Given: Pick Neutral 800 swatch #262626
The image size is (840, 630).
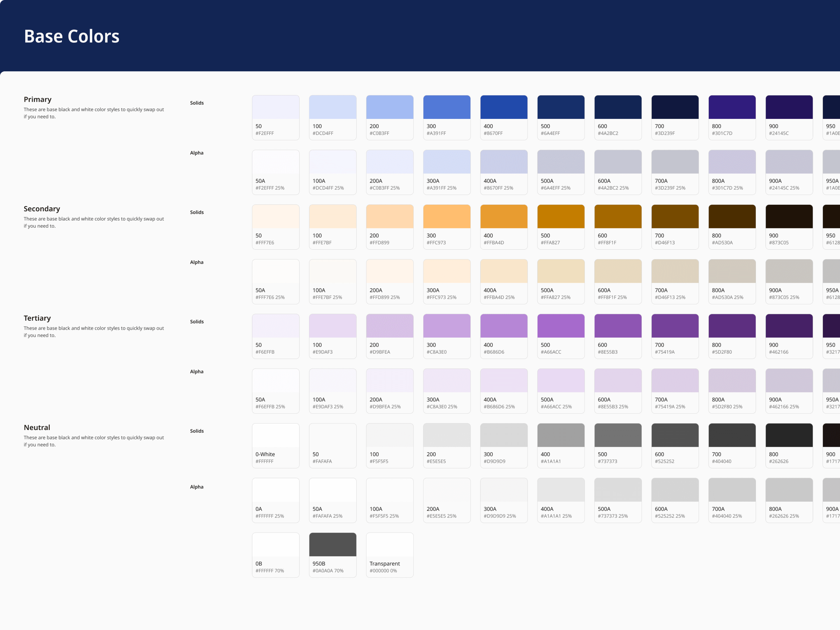Looking at the screenshot, I should [x=789, y=446].
